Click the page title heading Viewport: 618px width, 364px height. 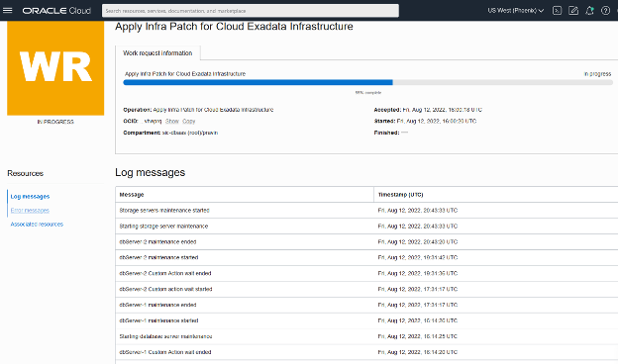pos(234,27)
